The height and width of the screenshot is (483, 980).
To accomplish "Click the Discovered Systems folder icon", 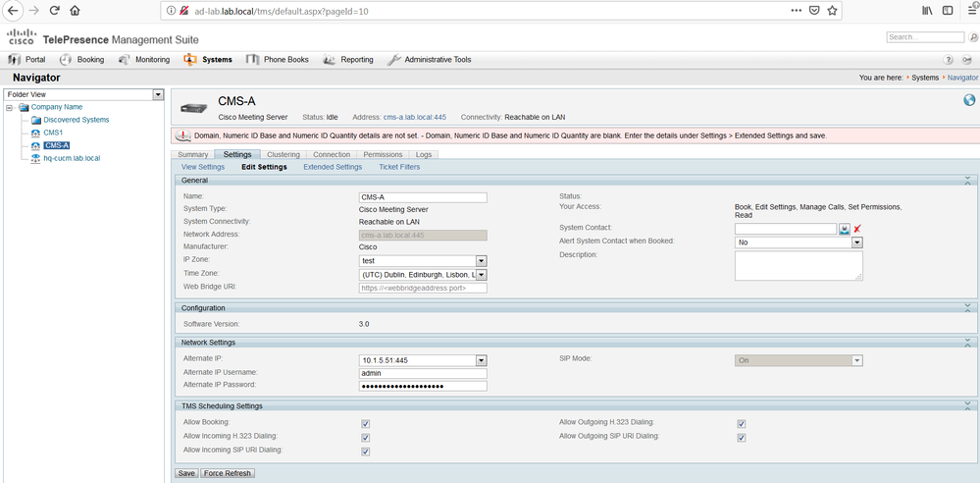I will [x=36, y=120].
